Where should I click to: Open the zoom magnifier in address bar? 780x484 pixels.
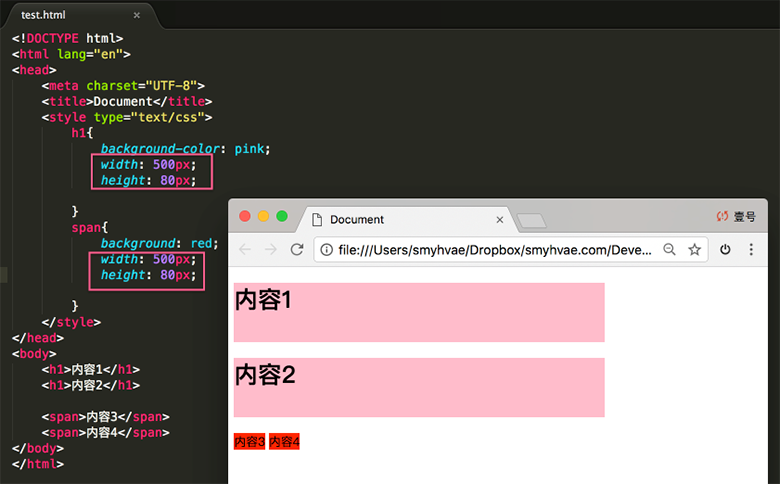click(x=670, y=249)
